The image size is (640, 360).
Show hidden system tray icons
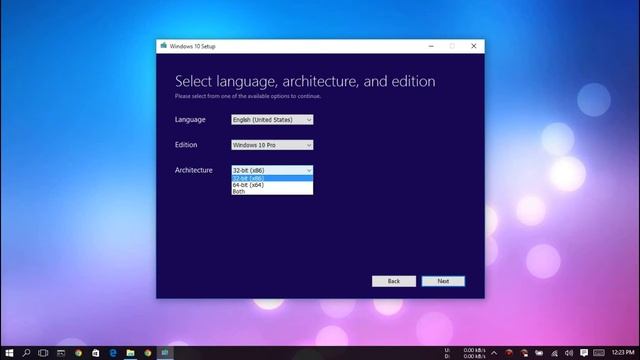[494, 353]
